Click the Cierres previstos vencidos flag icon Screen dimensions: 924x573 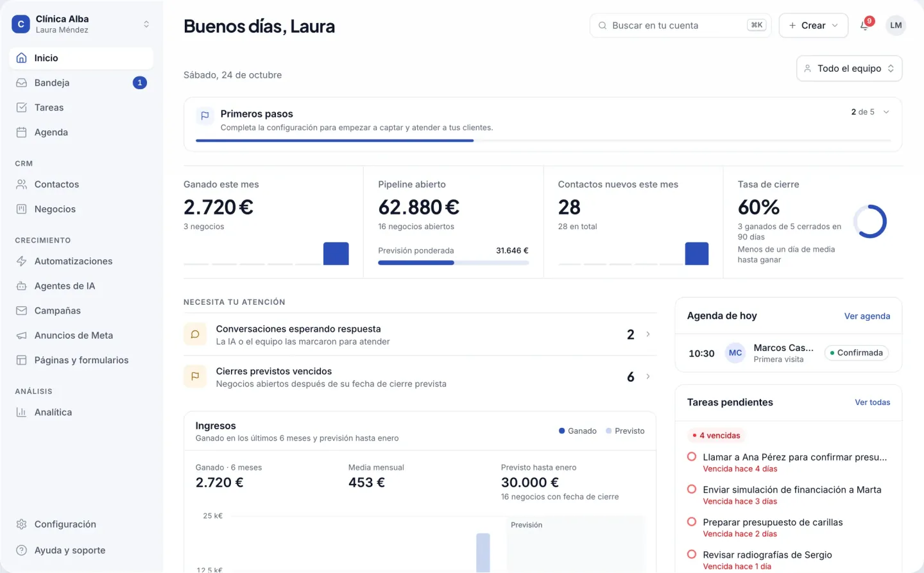point(195,377)
